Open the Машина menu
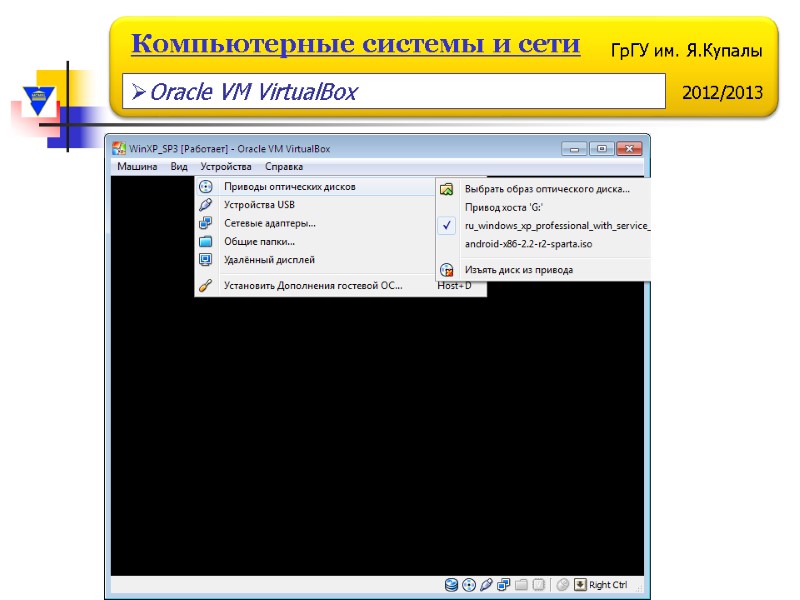Image resolution: width=800 pixels, height=600 pixels. pos(137,166)
